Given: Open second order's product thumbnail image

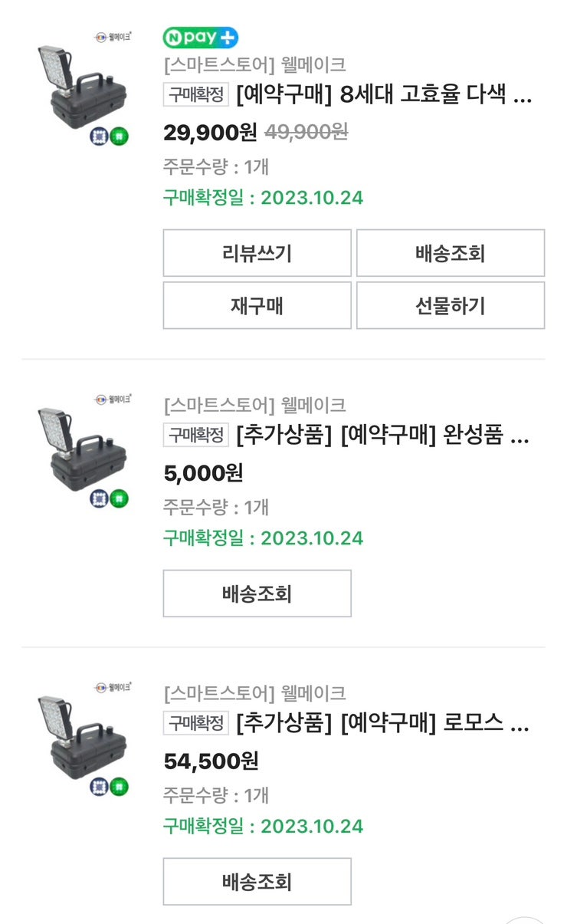Looking at the screenshot, I should [x=84, y=450].
